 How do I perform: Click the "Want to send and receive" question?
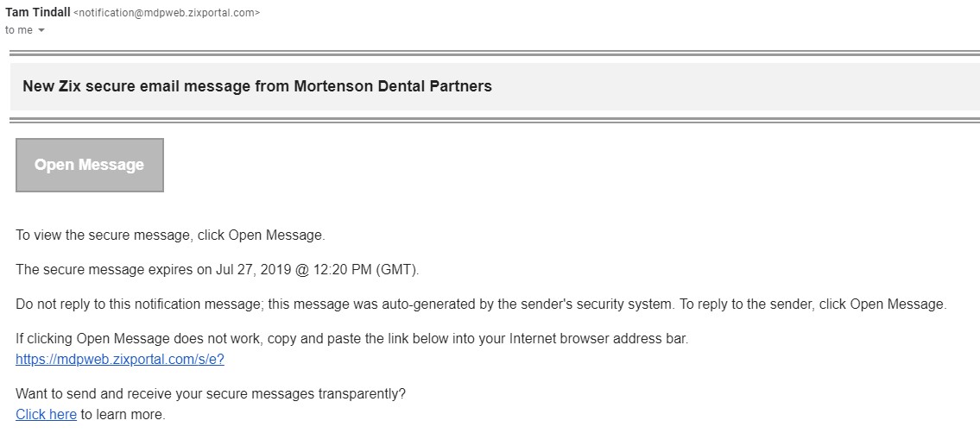[211, 393]
